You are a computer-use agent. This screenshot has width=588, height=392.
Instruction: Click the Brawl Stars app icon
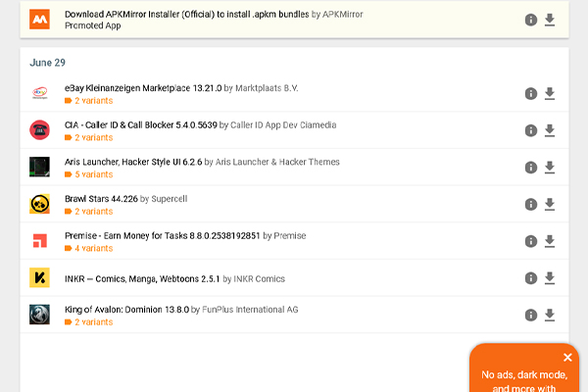[39, 204]
